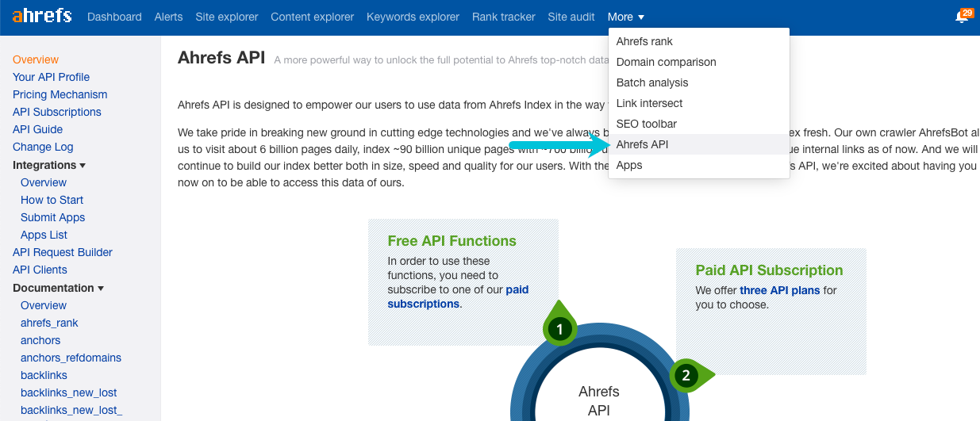Click the Paid API Subscription heading
Screen dimensions: 980x421
point(769,270)
